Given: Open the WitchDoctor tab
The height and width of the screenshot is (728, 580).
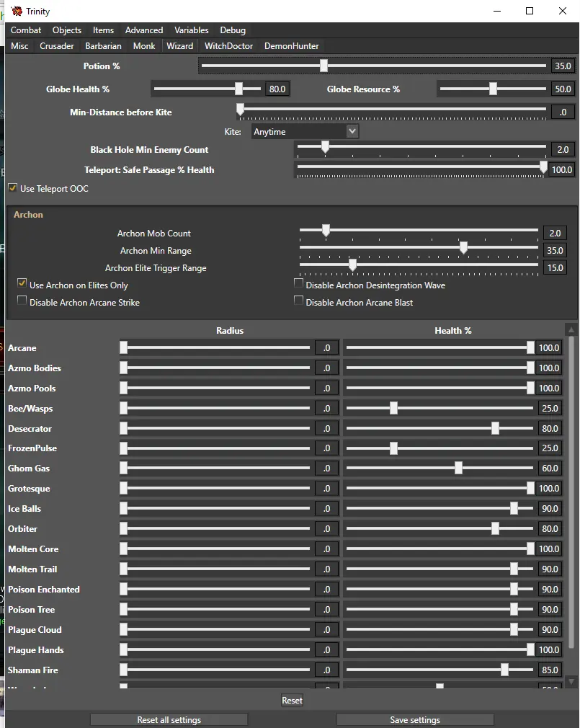Looking at the screenshot, I should pos(228,46).
